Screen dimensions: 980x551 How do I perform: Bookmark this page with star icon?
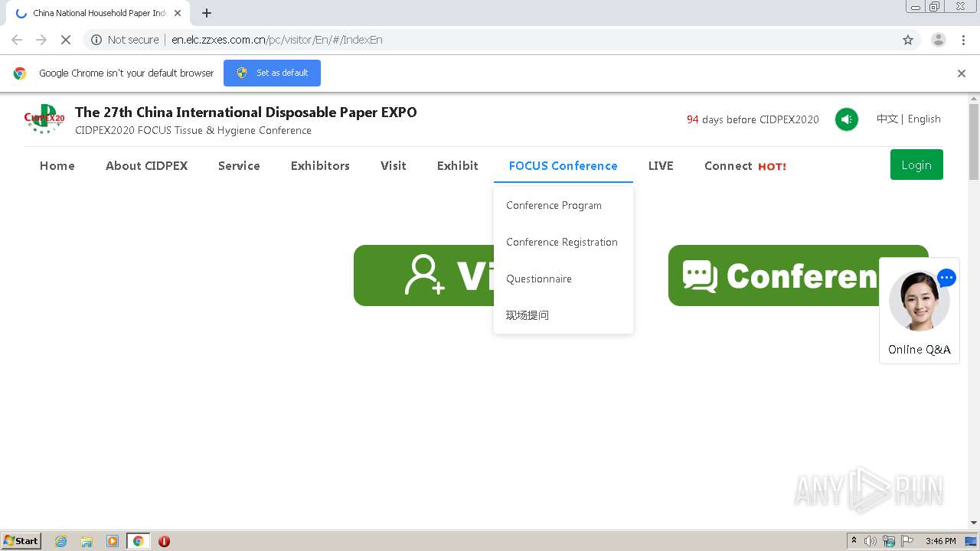[x=908, y=40]
